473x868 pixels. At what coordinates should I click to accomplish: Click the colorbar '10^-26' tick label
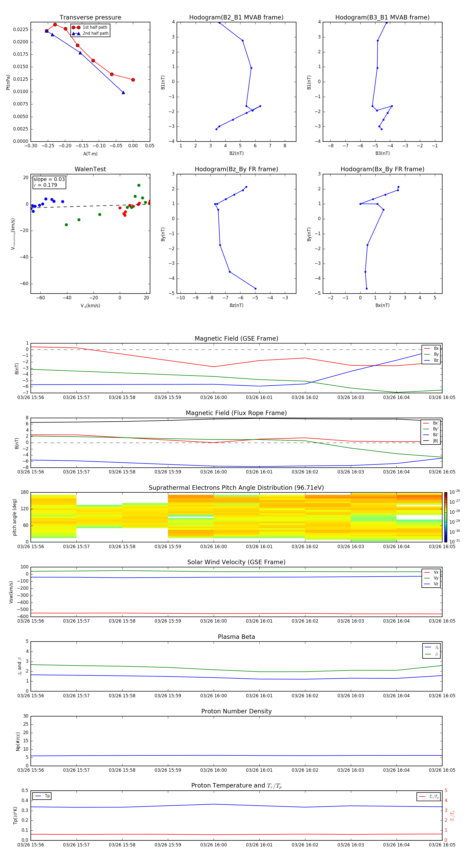[455, 492]
